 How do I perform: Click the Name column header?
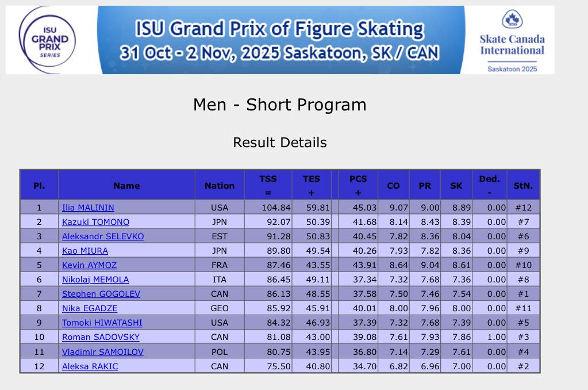click(126, 185)
